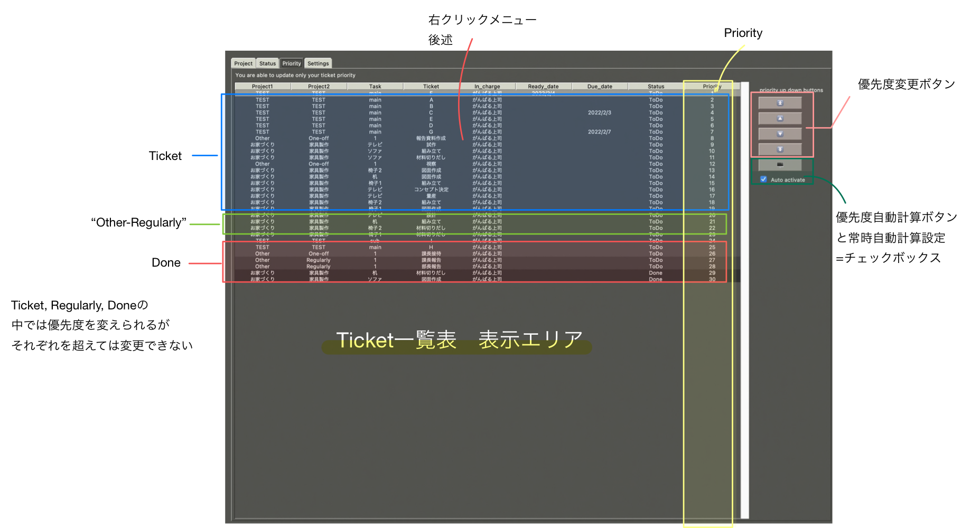
Task: Select ticket A in the Ticket column
Action: click(431, 100)
